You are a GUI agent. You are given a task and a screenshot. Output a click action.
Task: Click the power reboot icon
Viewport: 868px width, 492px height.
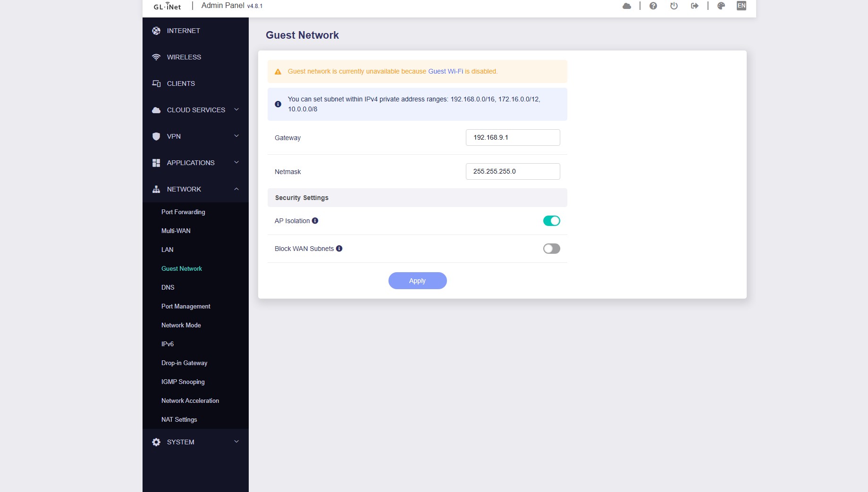(674, 6)
